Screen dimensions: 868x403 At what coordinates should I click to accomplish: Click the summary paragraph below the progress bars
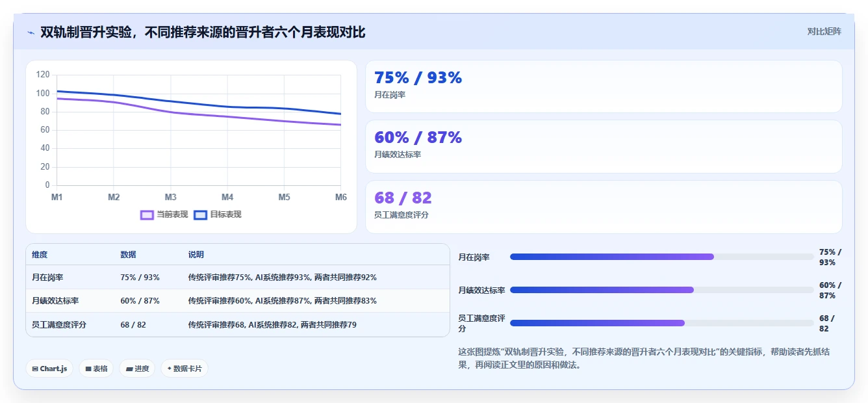tap(643, 358)
